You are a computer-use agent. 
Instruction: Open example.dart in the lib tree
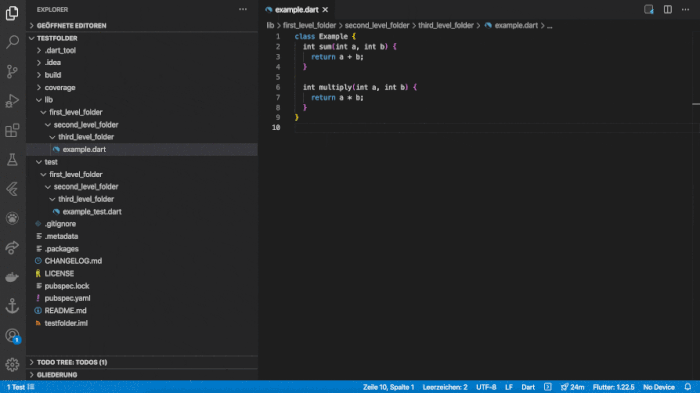click(142, 150)
